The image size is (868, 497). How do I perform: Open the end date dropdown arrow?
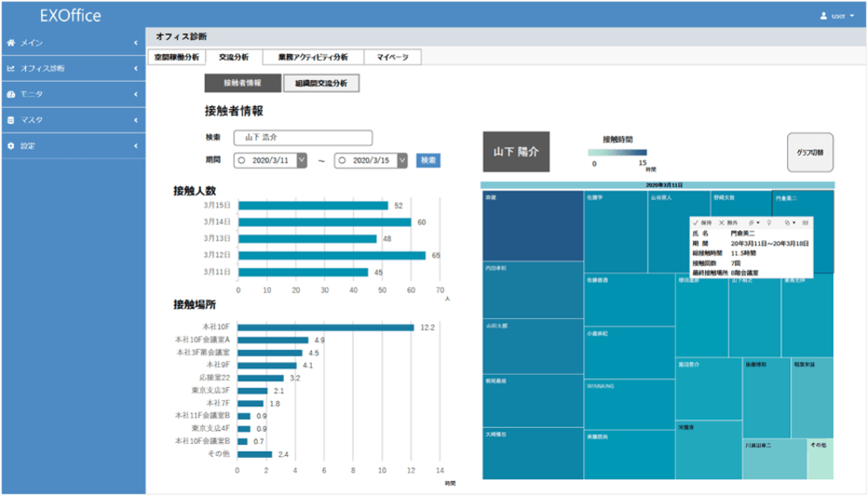point(402,161)
